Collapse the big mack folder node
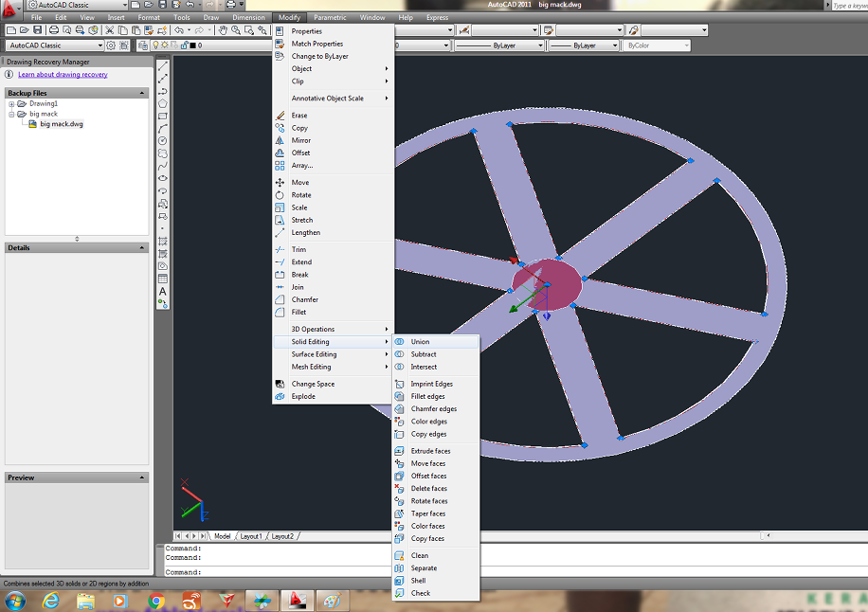 click(x=11, y=114)
